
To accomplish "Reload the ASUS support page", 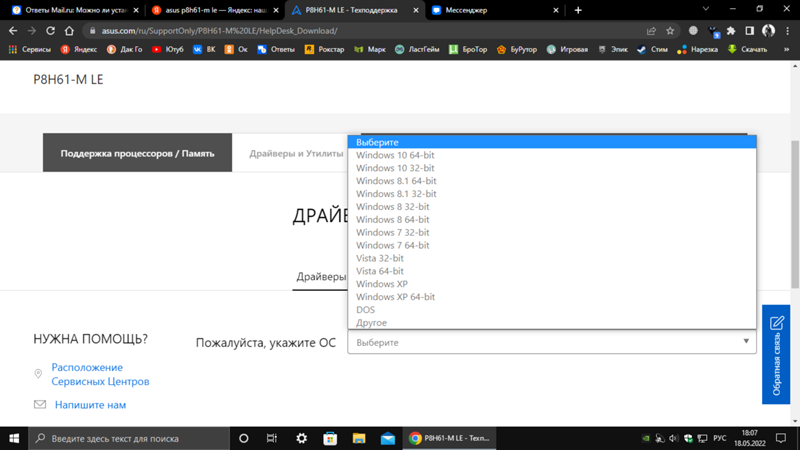I will click(50, 31).
